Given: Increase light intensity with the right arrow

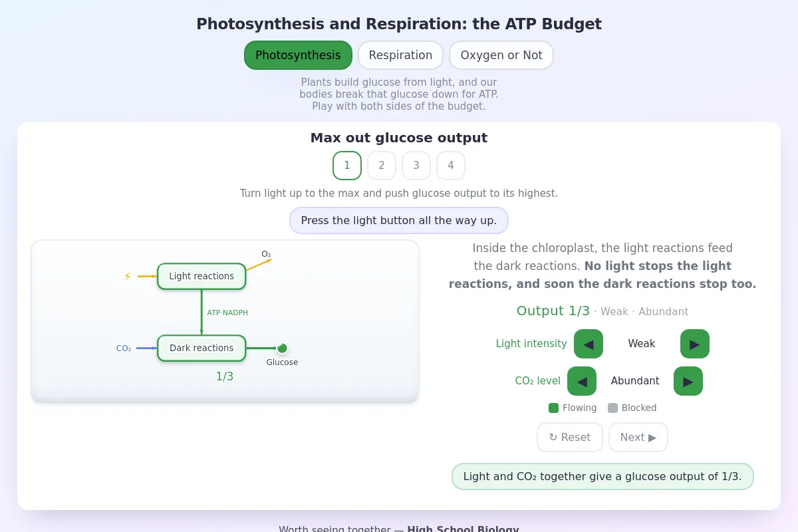Looking at the screenshot, I should coord(695,344).
